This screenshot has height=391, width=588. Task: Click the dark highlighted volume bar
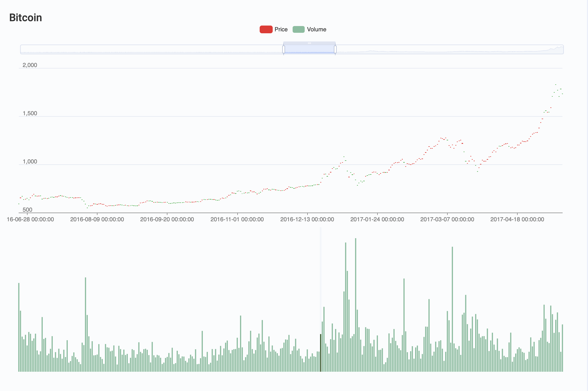[321, 353]
